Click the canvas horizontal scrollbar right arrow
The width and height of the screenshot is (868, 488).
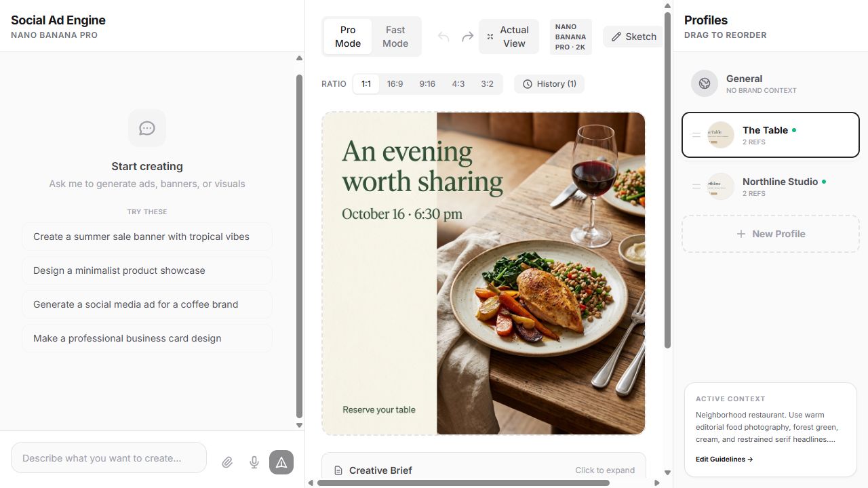(656, 483)
